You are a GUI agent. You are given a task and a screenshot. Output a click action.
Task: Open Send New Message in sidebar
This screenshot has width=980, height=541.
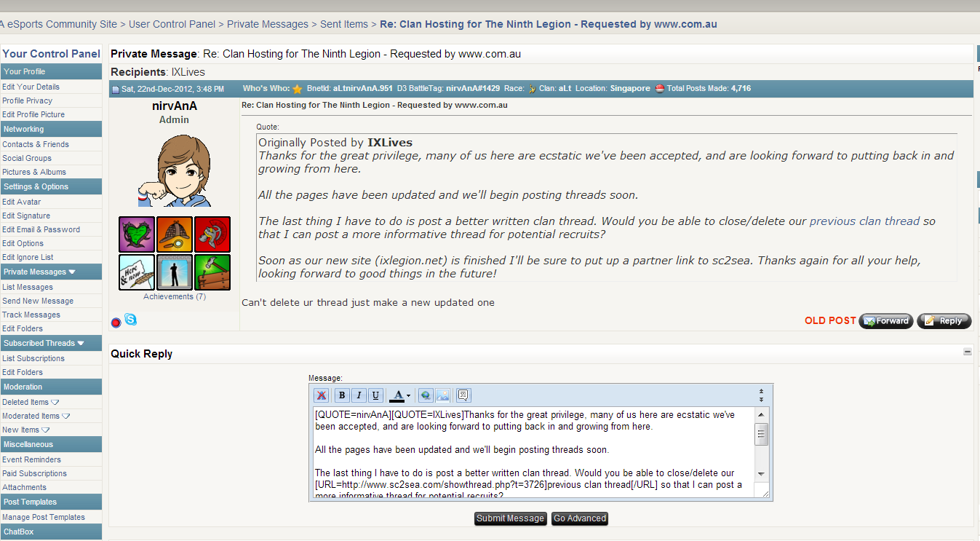[38, 301]
